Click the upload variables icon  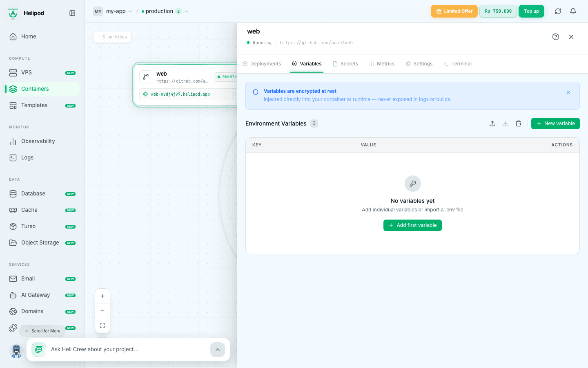[x=492, y=123]
